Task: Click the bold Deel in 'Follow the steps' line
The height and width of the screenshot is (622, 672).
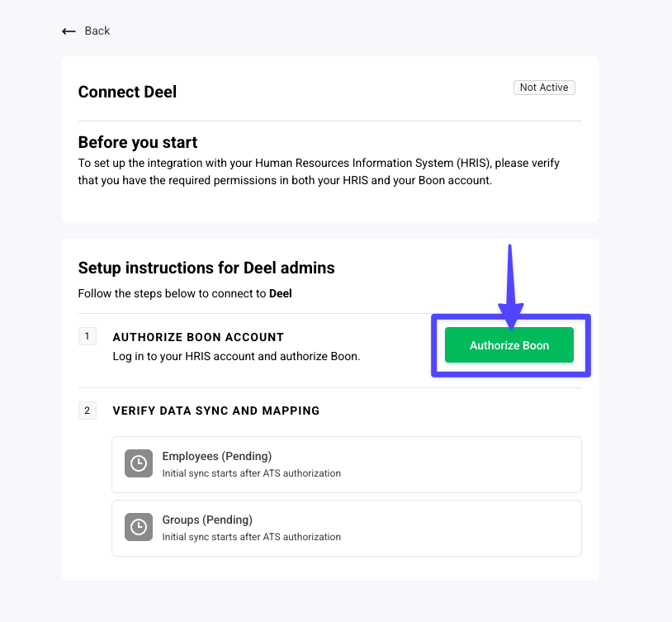Action: point(281,293)
